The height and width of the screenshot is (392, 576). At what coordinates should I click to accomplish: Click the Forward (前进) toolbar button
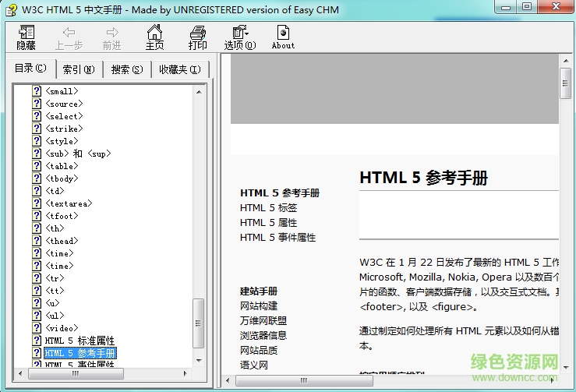coord(112,37)
